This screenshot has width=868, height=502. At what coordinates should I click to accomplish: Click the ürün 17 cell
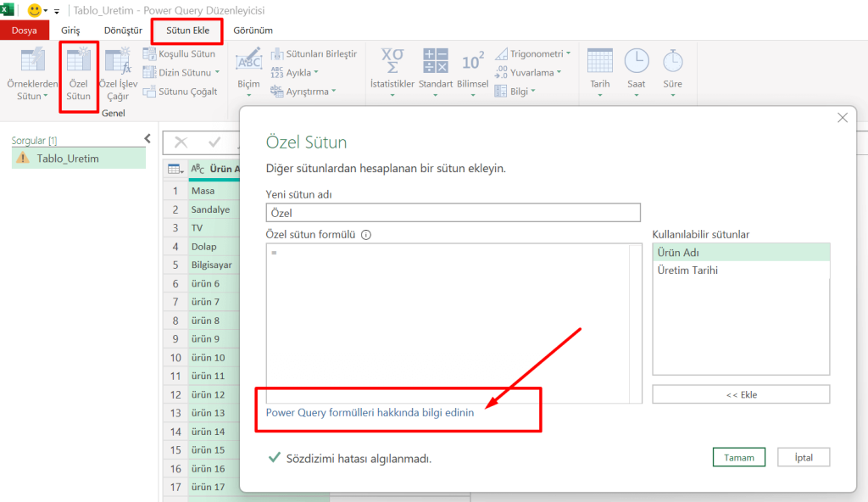click(214, 487)
